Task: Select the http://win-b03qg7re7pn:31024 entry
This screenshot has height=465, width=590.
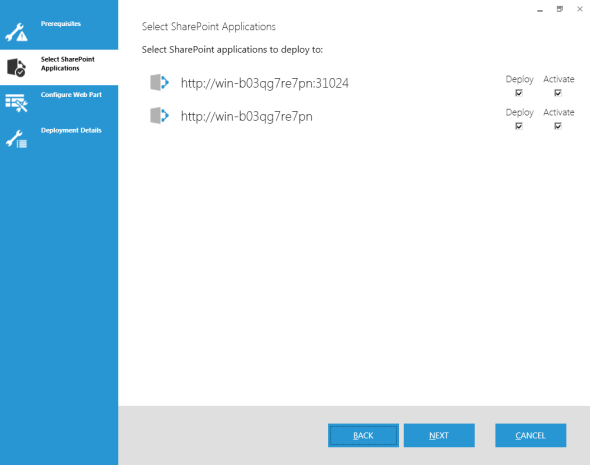Action: (265, 83)
